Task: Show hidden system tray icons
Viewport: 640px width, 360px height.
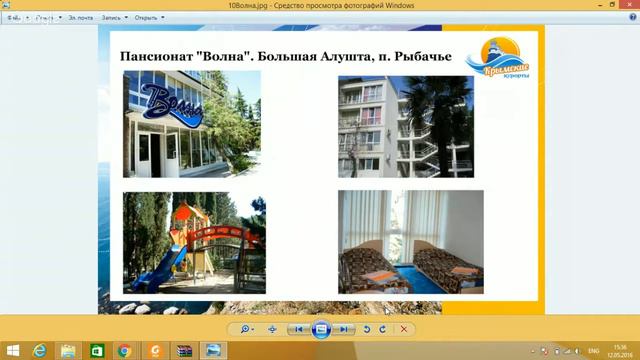Action: pyautogui.click(x=533, y=351)
